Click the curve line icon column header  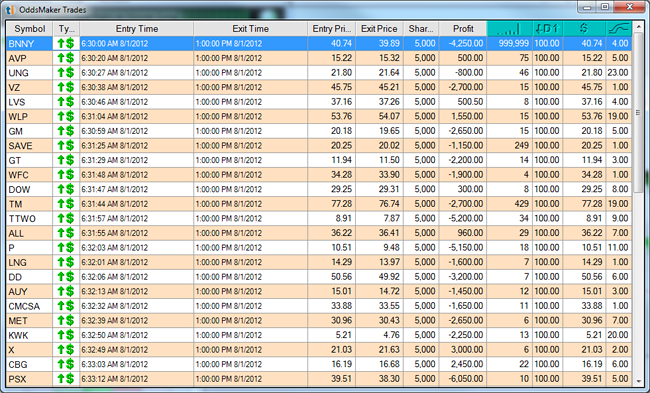[619, 29]
